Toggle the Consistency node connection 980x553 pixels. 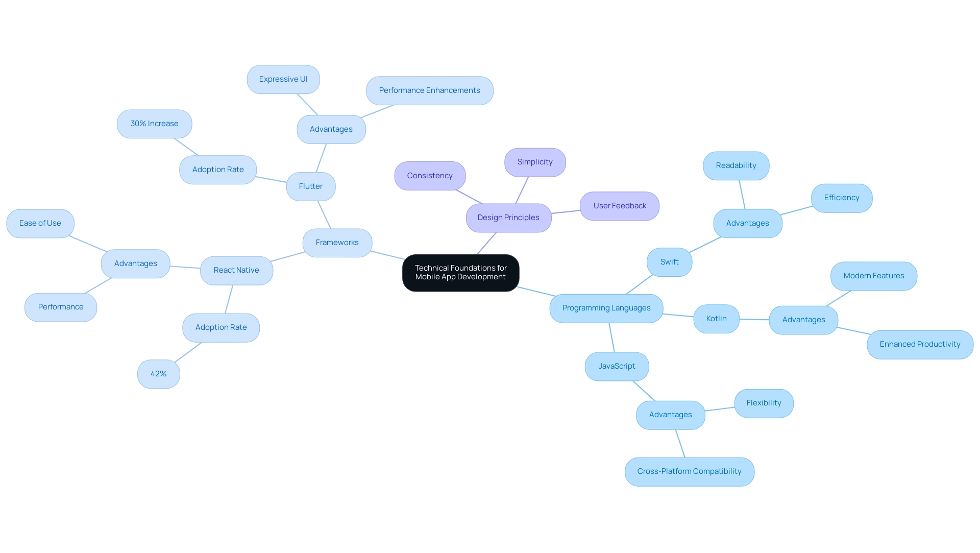pos(430,175)
